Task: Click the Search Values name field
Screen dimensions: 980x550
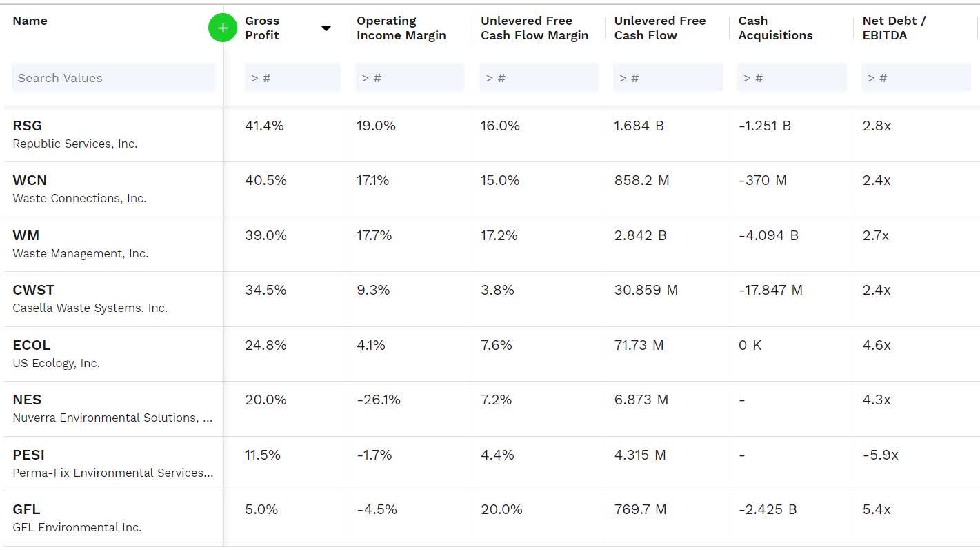Action: click(114, 78)
